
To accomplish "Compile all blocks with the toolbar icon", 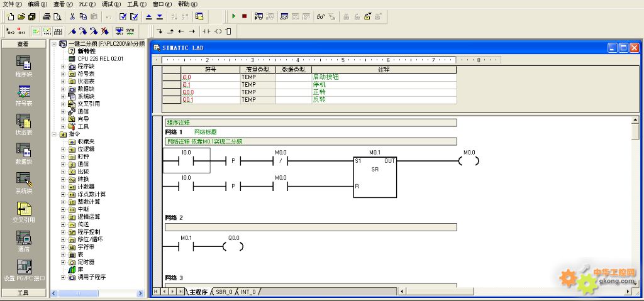I will [134, 17].
